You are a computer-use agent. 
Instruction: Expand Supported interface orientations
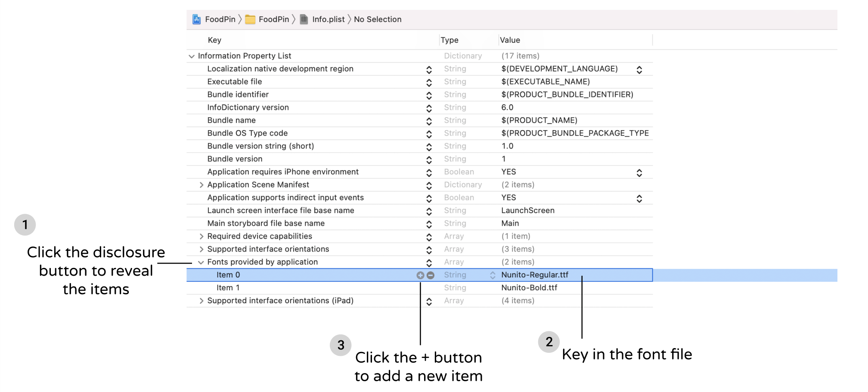tap(201, 249)
